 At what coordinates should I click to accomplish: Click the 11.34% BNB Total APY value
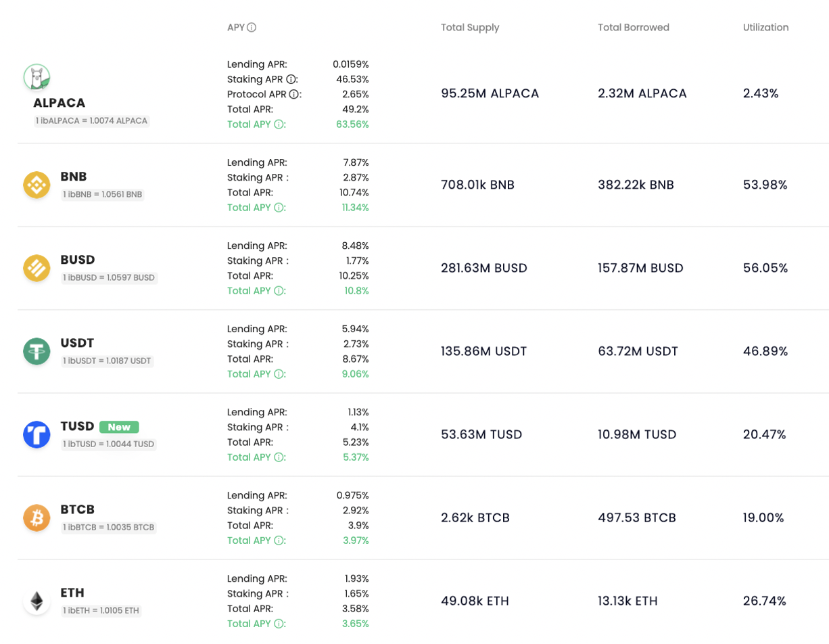[356, 208]
